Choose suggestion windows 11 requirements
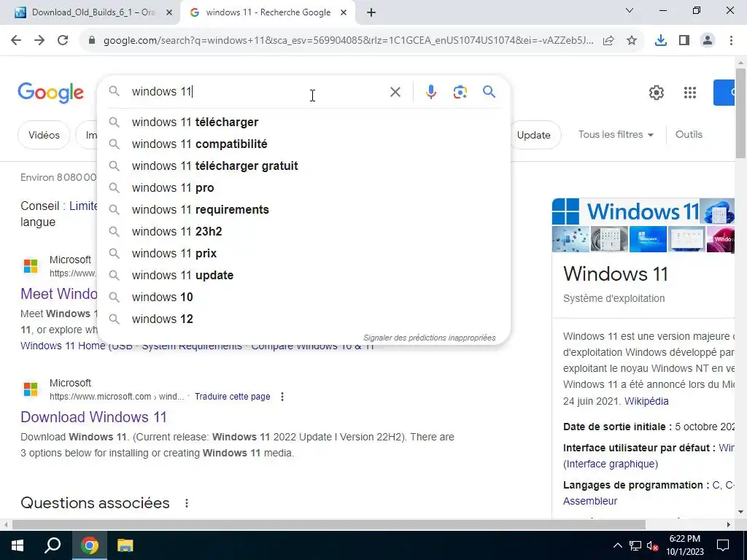This screenshot has height=560, width=747. click(x=303, y=210)
